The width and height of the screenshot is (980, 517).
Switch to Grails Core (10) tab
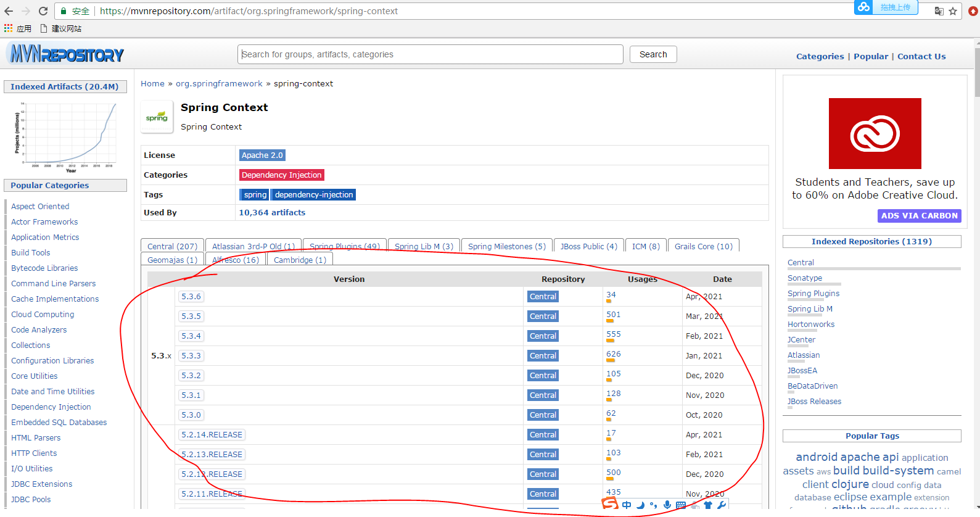(704, 246)
